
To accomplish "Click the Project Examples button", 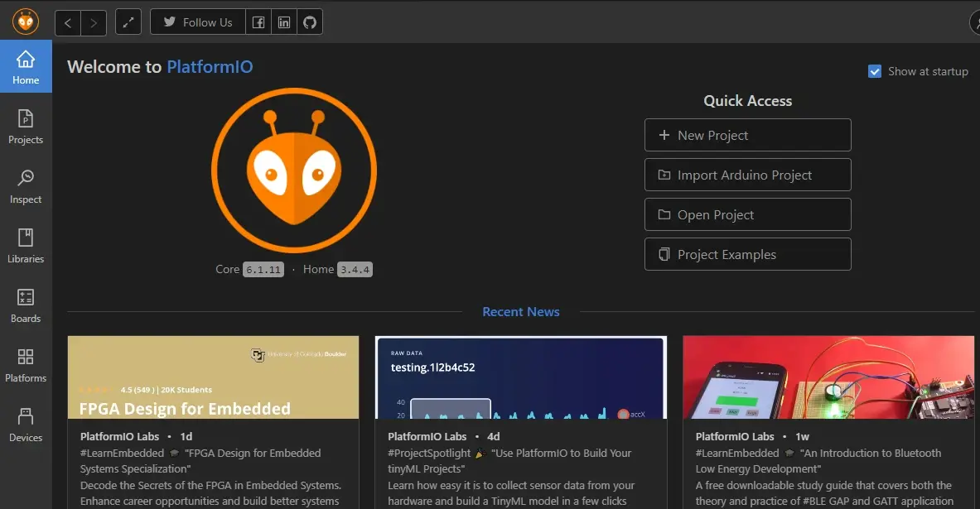I will (747, 254).
